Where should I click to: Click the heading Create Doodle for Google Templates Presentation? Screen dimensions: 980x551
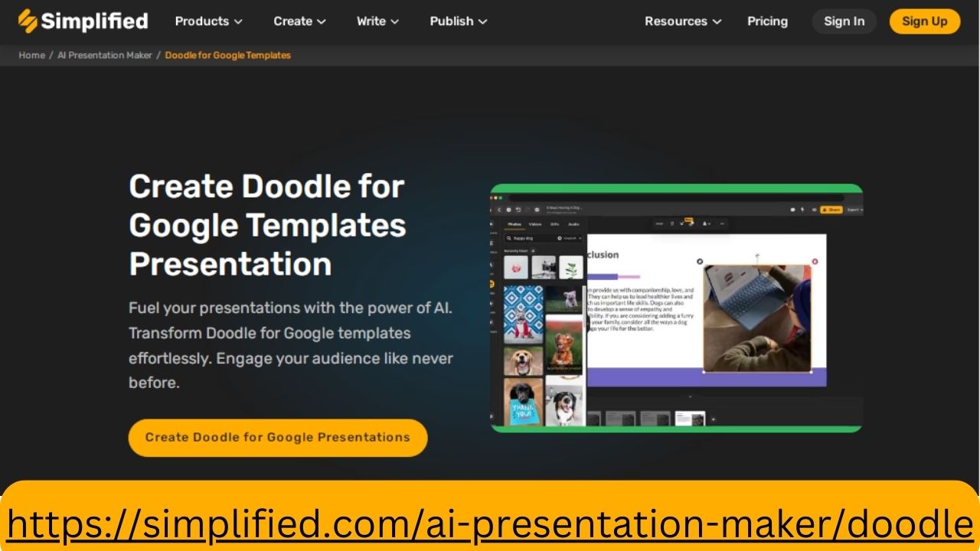pos(267,225)
